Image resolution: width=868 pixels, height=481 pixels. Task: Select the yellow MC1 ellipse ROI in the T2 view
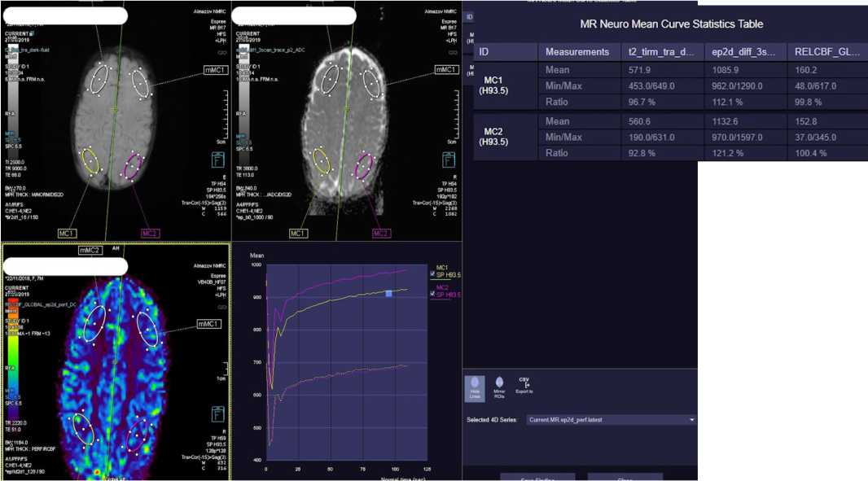pyautogui.click(x=90, y=162)
